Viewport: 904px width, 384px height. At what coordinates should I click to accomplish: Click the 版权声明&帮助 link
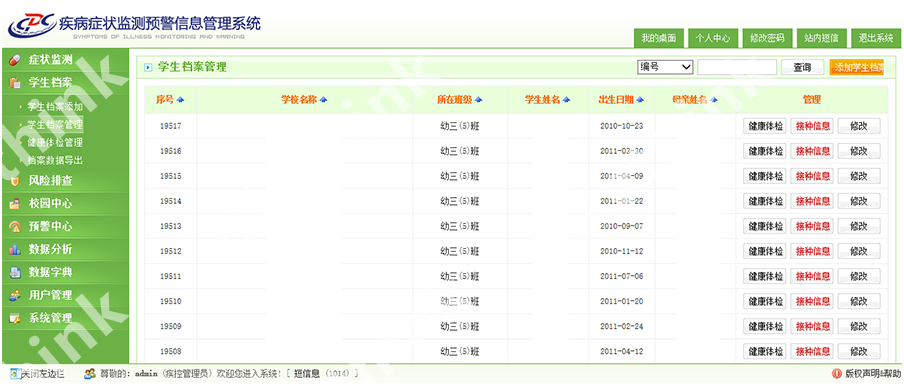(873, 374)
